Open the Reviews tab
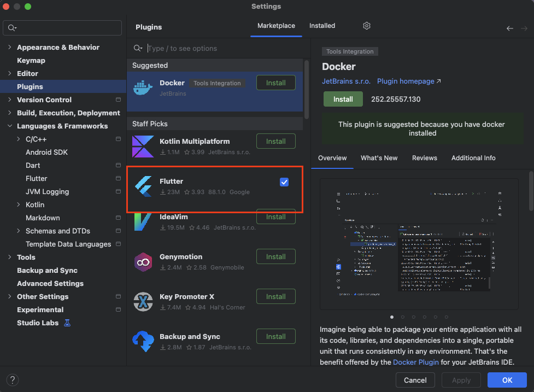 coord(424,158)
